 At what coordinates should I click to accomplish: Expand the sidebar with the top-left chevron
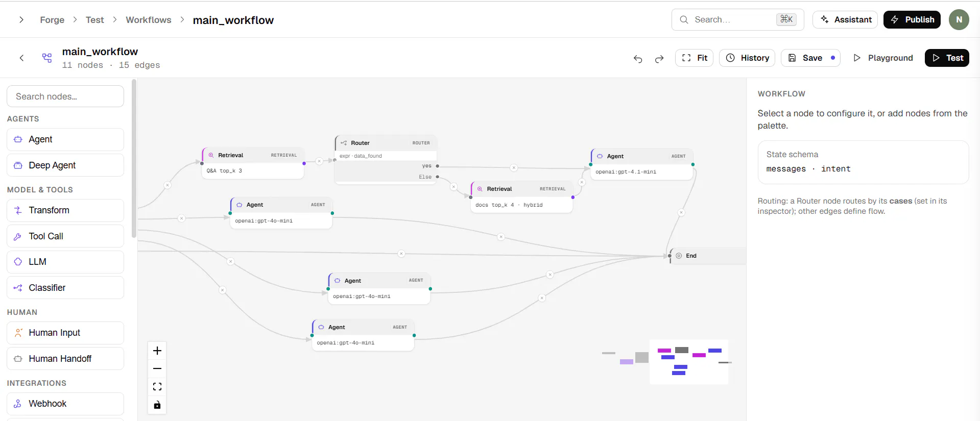(21, 20)
